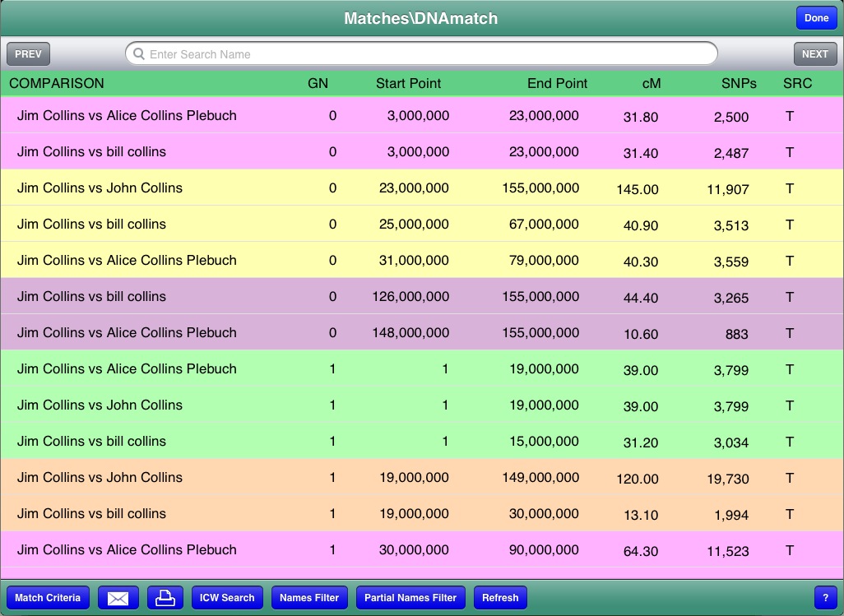
Task: Select Alice Collins Plebuch row with 31.80 cM
Action: [x=422, y=115]
